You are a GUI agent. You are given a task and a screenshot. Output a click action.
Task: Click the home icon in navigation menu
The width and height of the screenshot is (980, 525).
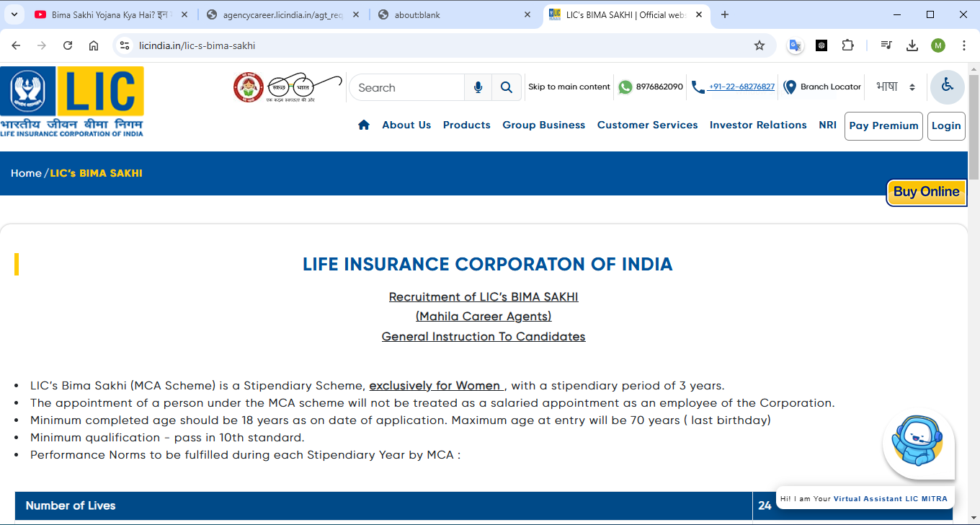tap(364, 125)
